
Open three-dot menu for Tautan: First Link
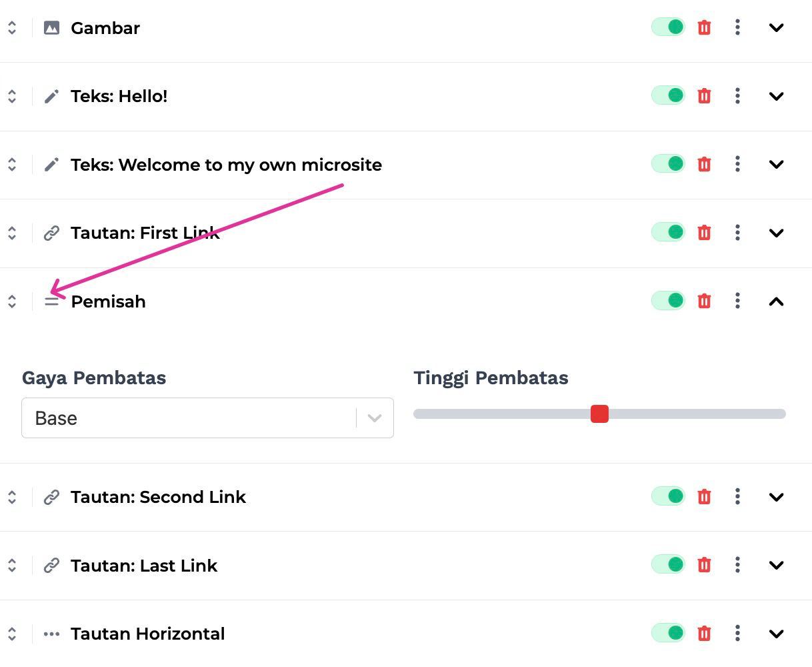pyautogui.click(x=737, y=233)
